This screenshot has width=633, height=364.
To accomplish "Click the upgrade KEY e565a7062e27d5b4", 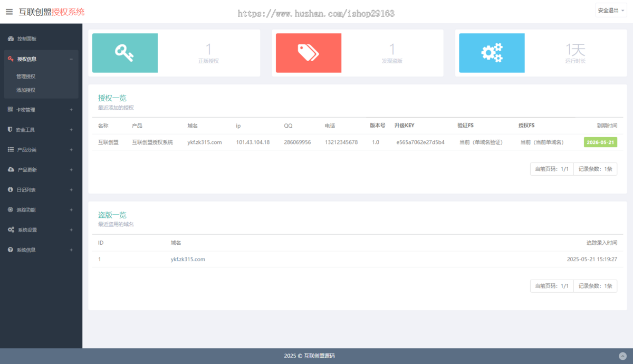I will pos(420,142).
